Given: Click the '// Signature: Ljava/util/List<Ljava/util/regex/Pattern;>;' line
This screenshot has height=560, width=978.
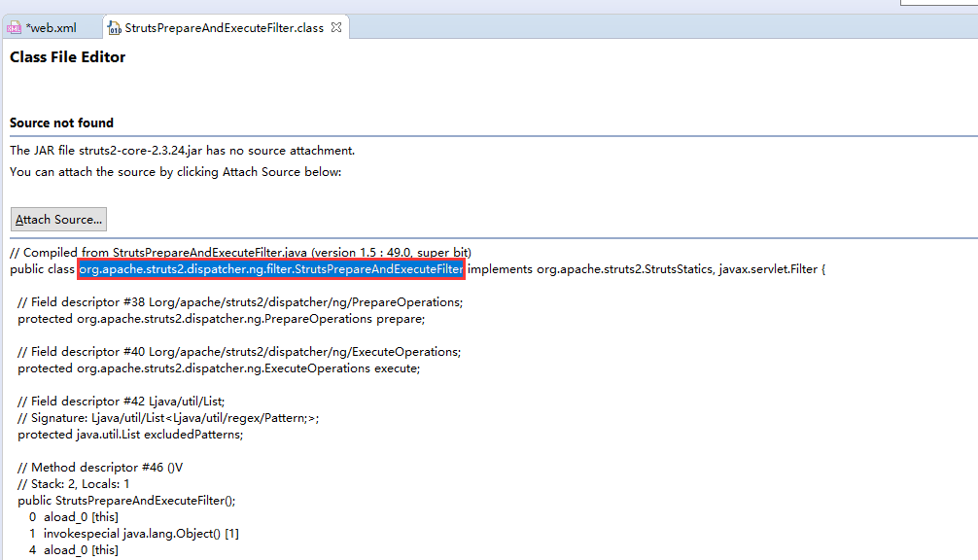Looking at the screenshot, I should coord(168,418).
